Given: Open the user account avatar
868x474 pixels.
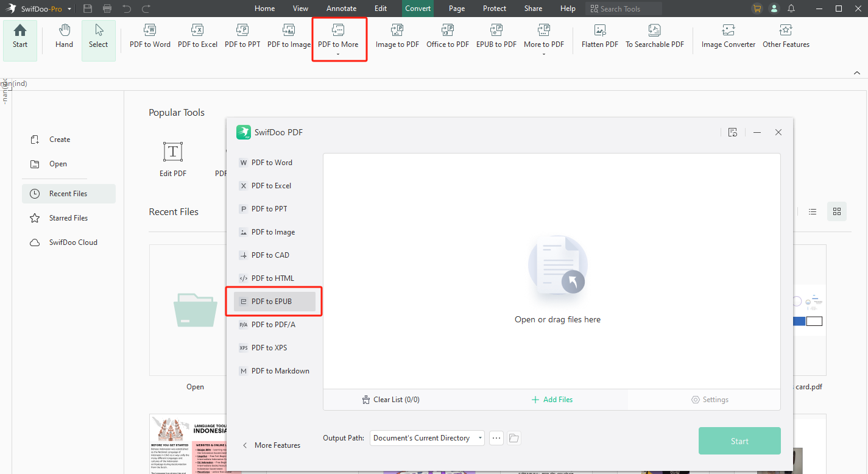Looking at the screenshot, I should tap(774, 9).
